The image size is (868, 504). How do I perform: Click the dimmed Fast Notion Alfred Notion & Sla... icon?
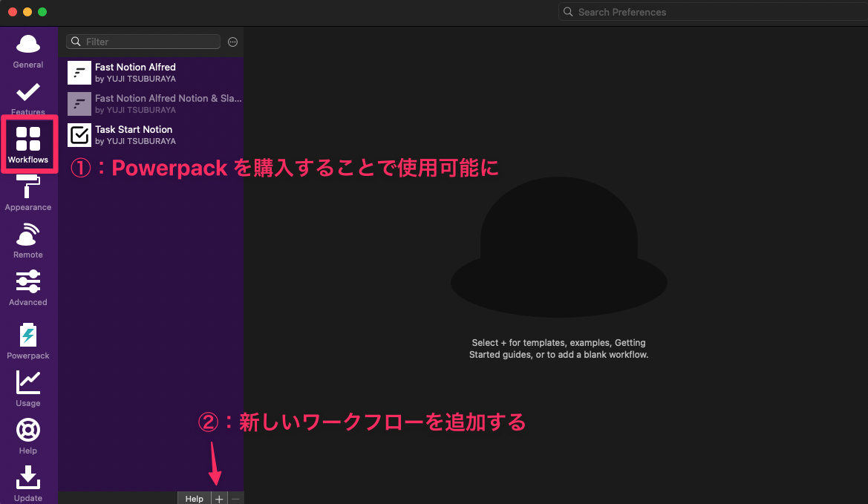click(79, 103)
